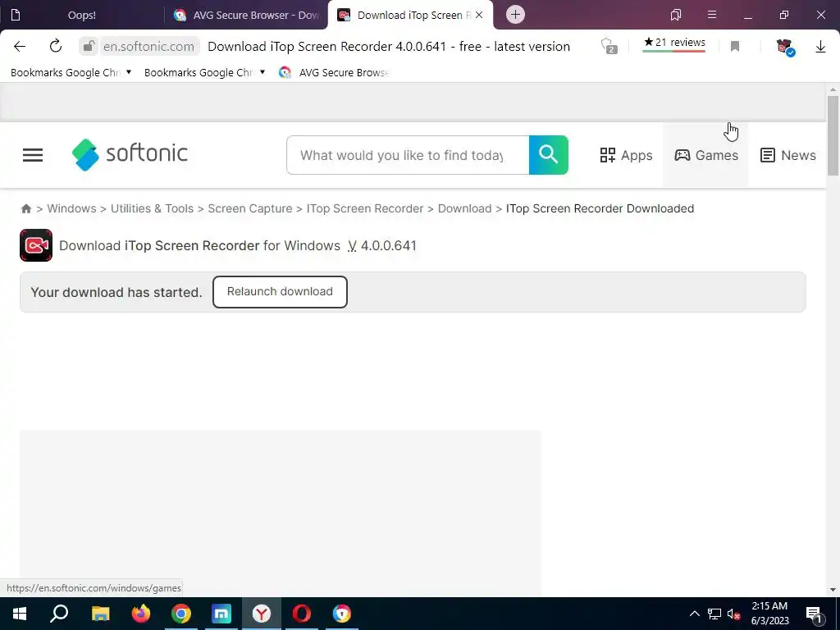
Task: Open the 21 reviews site rating
Action: tap(674, 44)
